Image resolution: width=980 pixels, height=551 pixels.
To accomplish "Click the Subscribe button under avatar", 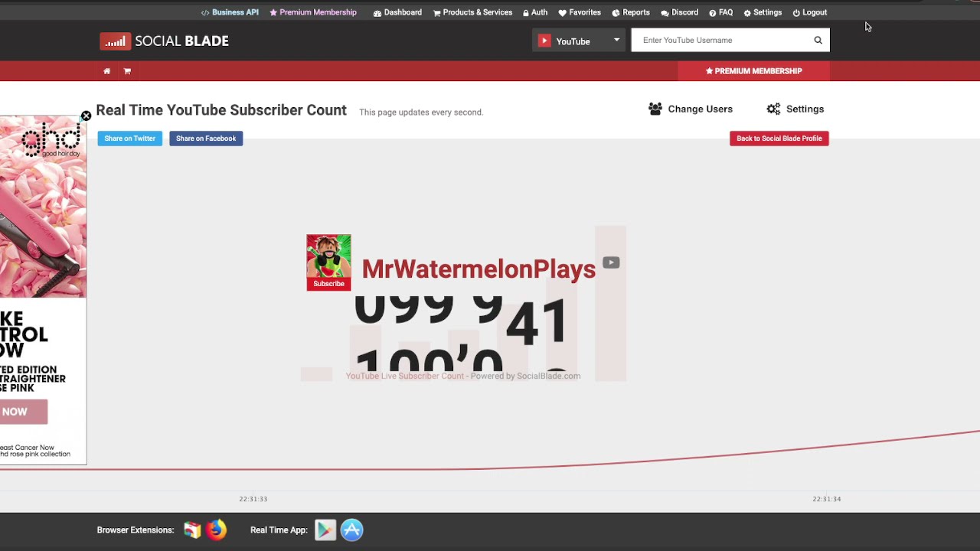I will 328,284.
